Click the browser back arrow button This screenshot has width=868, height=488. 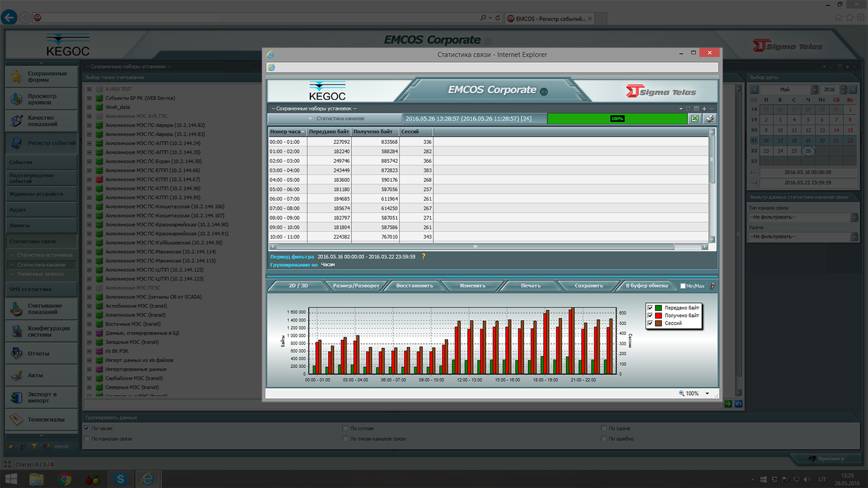(9, 17)
